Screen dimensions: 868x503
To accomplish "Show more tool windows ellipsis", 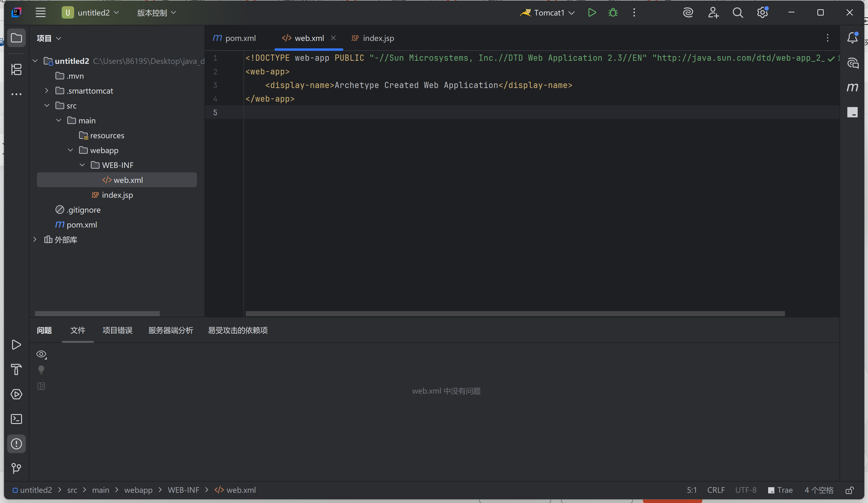I will [16, 94].
